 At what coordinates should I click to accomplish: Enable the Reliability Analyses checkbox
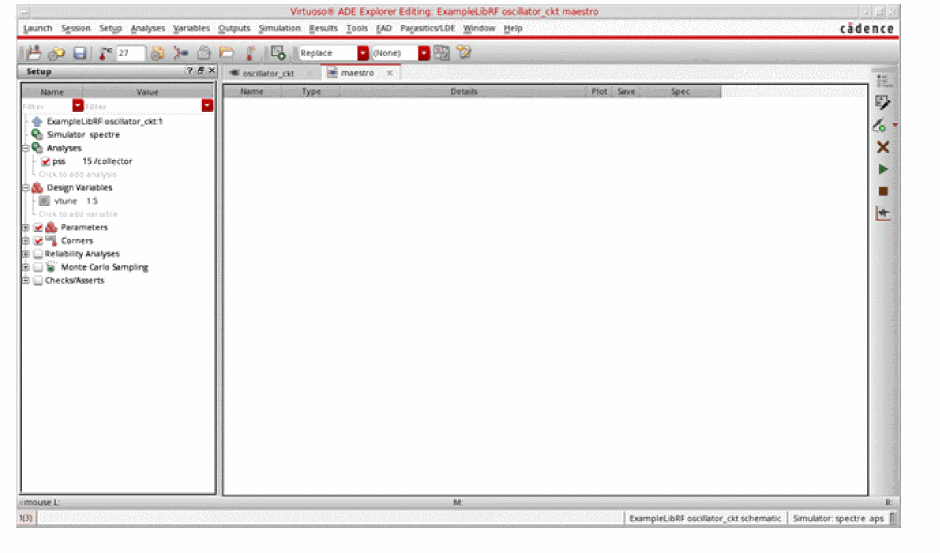38,254
